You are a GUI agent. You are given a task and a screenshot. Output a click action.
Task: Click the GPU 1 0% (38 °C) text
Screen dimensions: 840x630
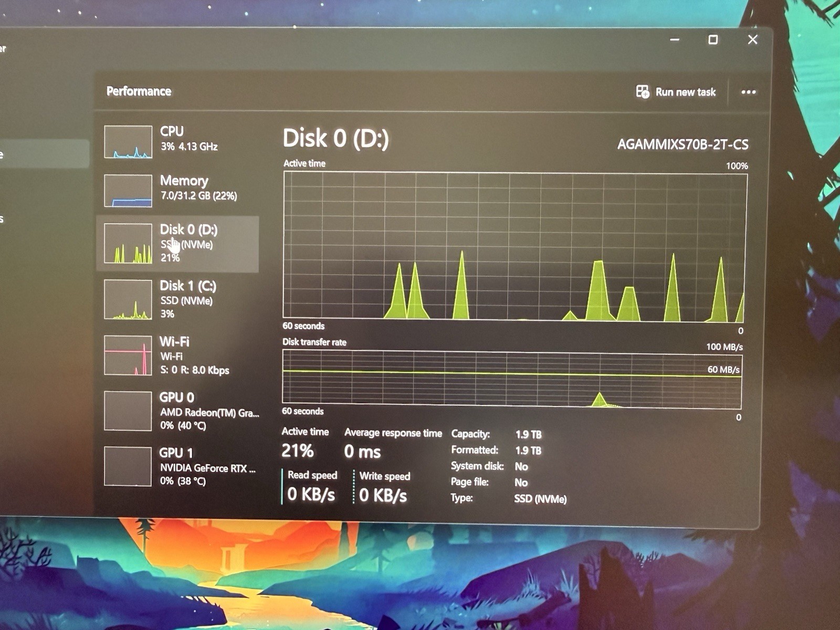tap(183, 481)
